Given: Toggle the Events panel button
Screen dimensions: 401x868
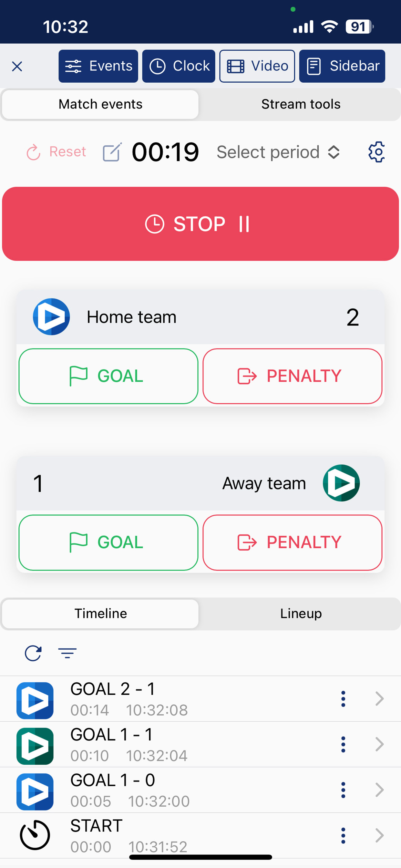Looking at the screenshot, I should coord(98,66).
